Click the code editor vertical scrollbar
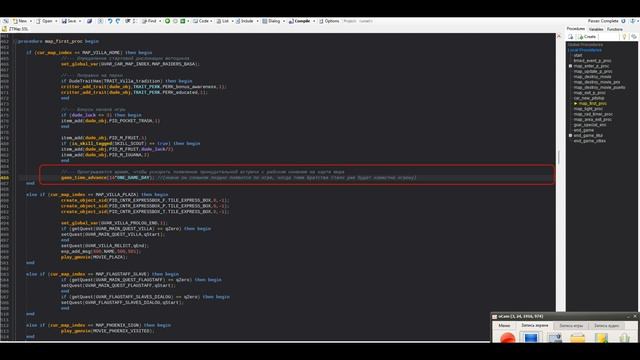Screen dimensions: 640x360 pos(559,157)
